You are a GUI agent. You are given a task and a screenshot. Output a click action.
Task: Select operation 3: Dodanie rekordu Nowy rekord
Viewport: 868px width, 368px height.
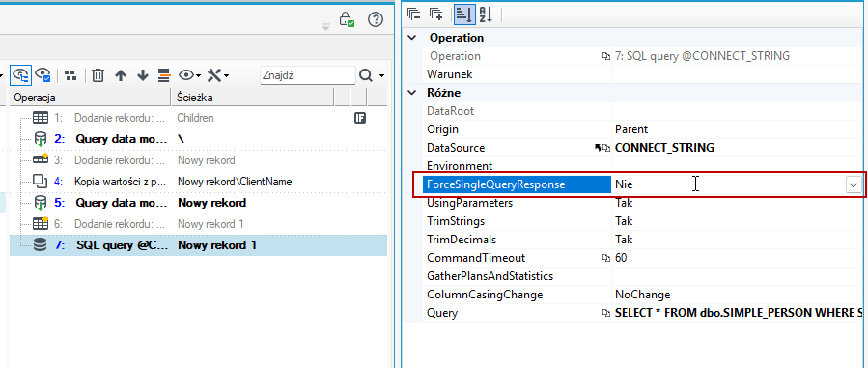pos(198,160)
